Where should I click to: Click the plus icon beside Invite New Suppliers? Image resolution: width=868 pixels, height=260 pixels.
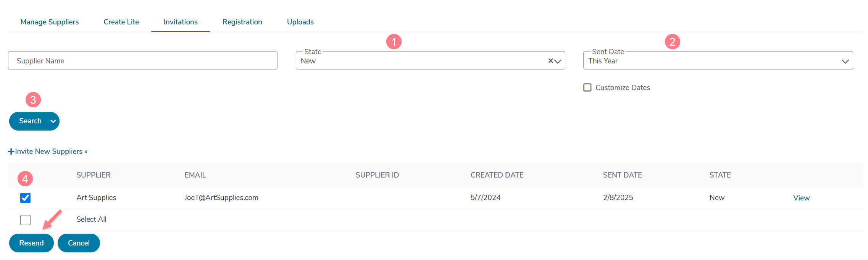tap(11, 152)
